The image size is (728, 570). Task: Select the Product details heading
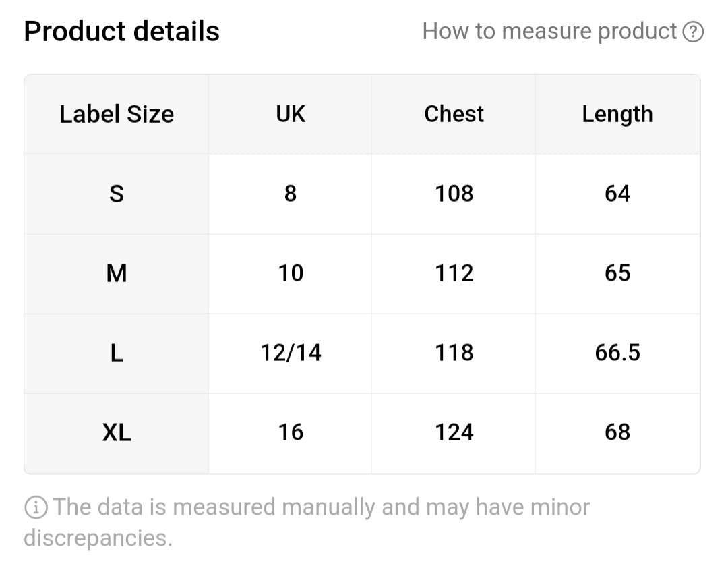coord(121,32)
